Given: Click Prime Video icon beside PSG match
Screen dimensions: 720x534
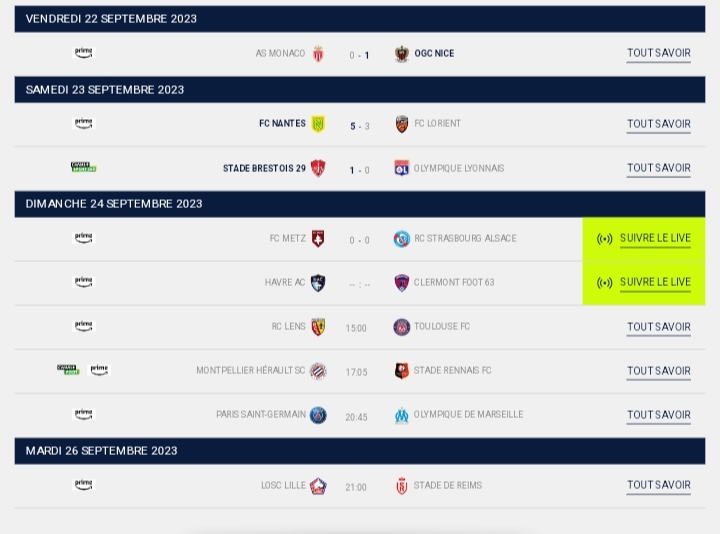Looking at the screenshot, I should [84, 414].
